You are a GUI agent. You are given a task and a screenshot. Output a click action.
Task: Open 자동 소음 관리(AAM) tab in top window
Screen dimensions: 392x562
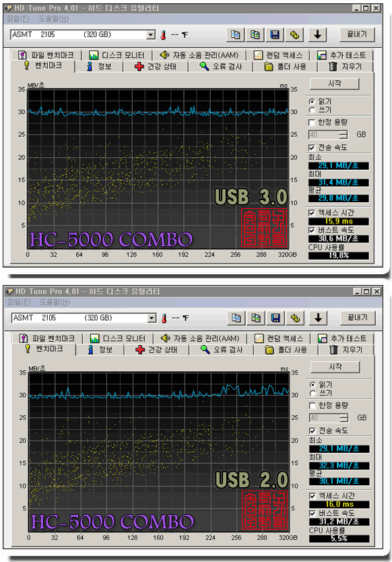tap(199, 55)
